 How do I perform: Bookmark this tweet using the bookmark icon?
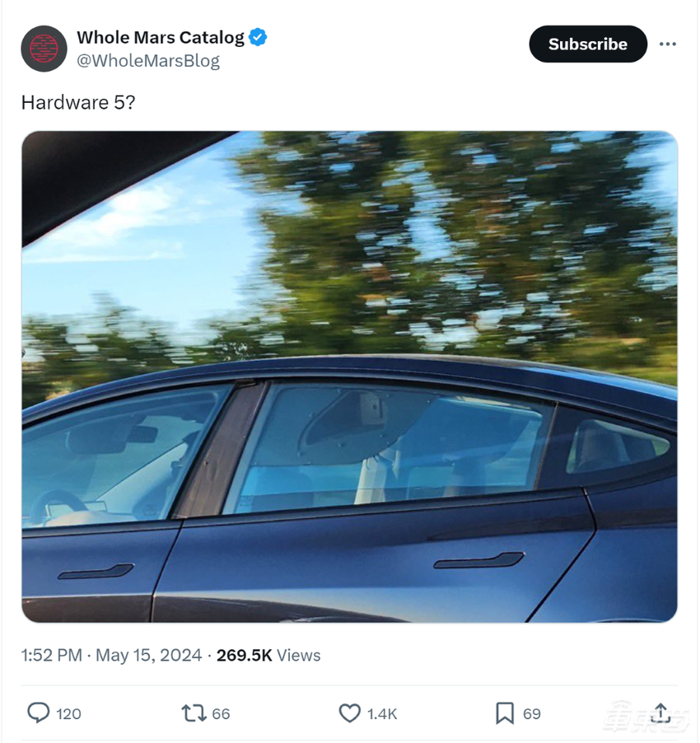pyautogui.click(x=505, y=713)
